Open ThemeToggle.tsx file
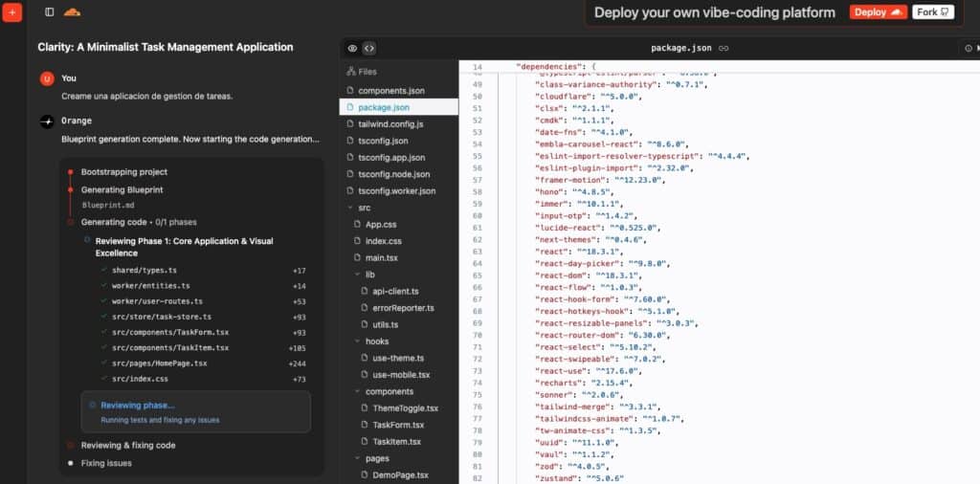980x484 pixels. click(x=398, y=408)
